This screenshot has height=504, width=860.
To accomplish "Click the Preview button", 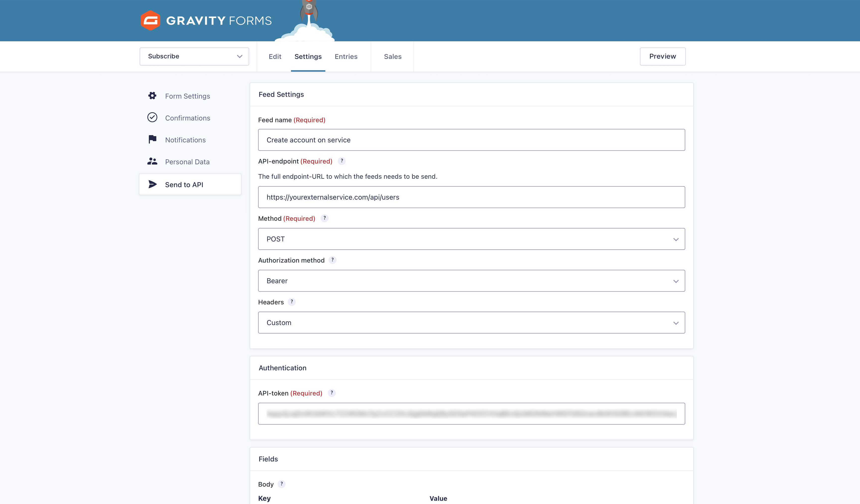I will coord(662,56).
